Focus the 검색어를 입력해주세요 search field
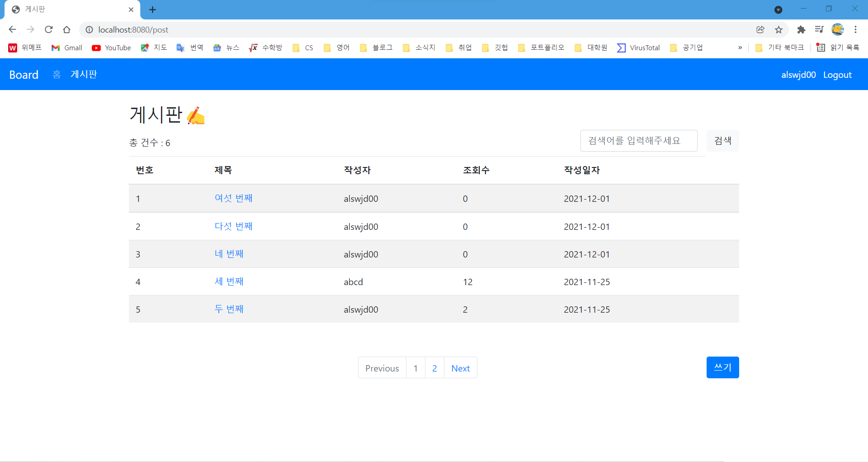 639,141
